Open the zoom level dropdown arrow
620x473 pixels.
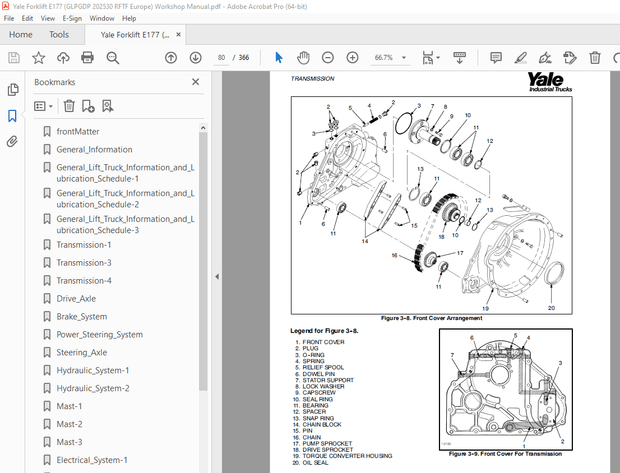404,58
